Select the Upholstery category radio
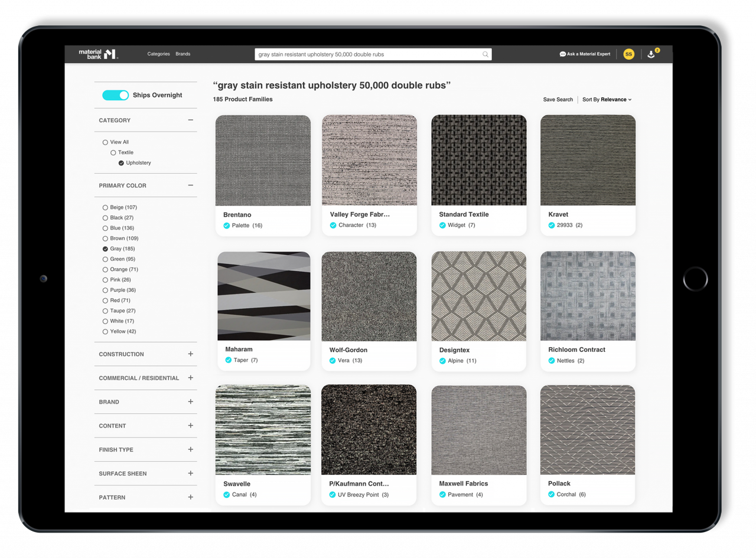This screenshot has height=558, width=756. click(x=121, y=163)
